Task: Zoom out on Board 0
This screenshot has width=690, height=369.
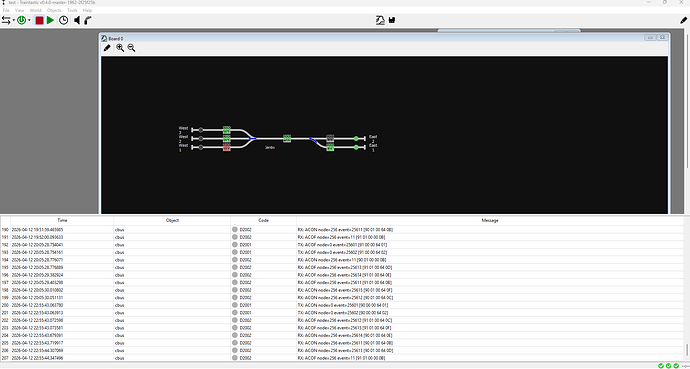Action: point(131,48)
